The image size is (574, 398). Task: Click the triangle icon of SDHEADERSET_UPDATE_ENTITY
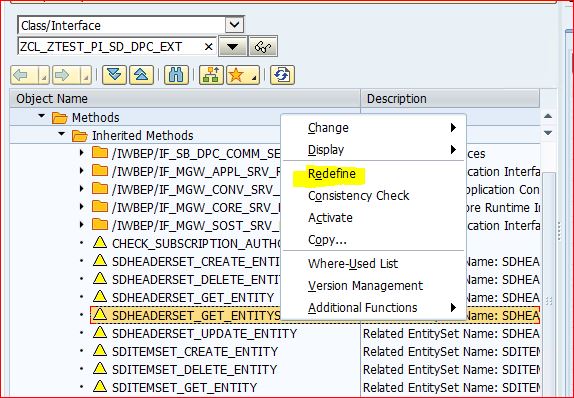click(100, 332)
